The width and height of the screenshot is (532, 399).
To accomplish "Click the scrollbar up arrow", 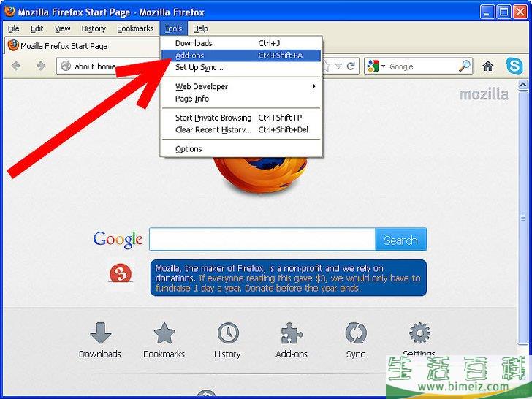I will [522, 84].
